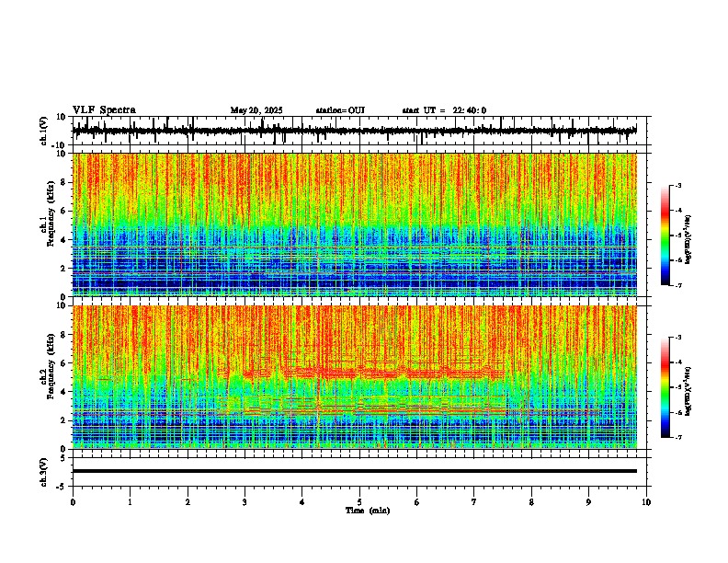Click the "station=OUI" header label
Screen dimensions: 728x563
[x=340, y=110]
